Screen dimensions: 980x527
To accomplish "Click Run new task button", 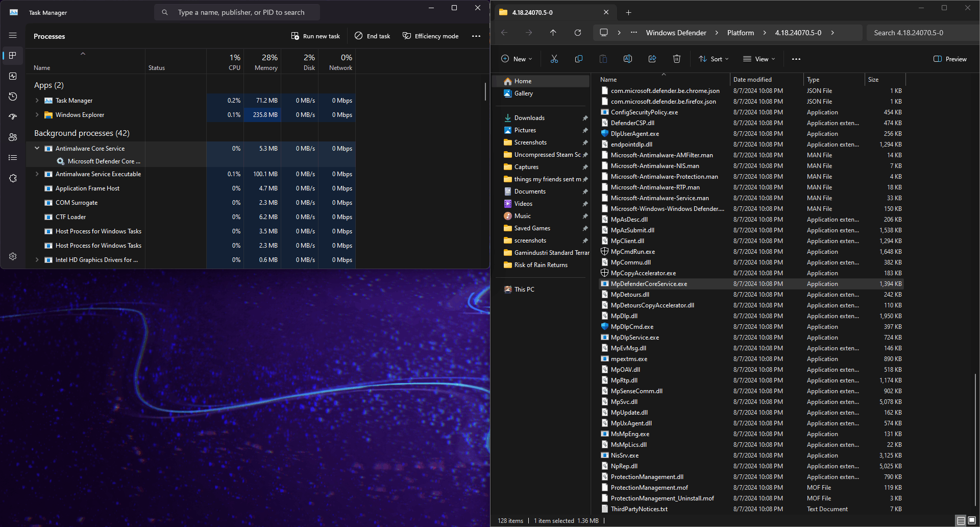I will 315,36.
